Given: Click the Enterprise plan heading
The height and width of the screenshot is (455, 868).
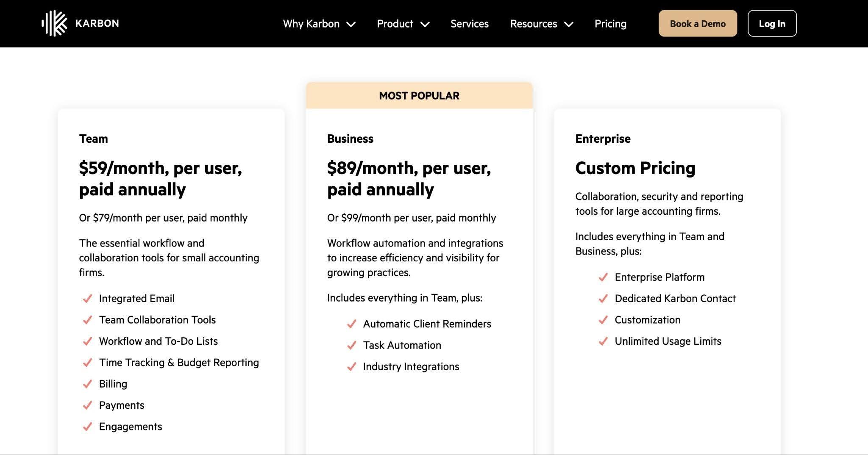Looking at the screenshot, I should [603, 139].
